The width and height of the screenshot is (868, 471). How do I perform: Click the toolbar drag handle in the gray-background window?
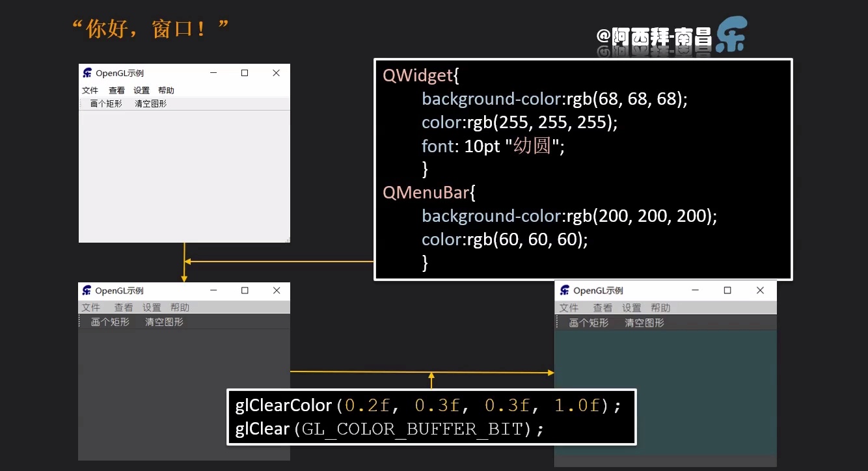pyautogui.click(x=80, y=321)
